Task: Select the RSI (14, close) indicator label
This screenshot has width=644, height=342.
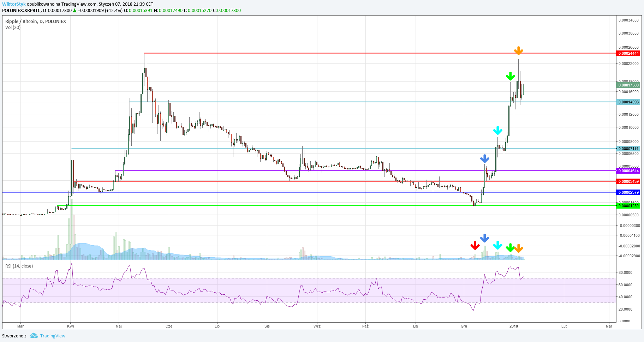Action: 19,266
